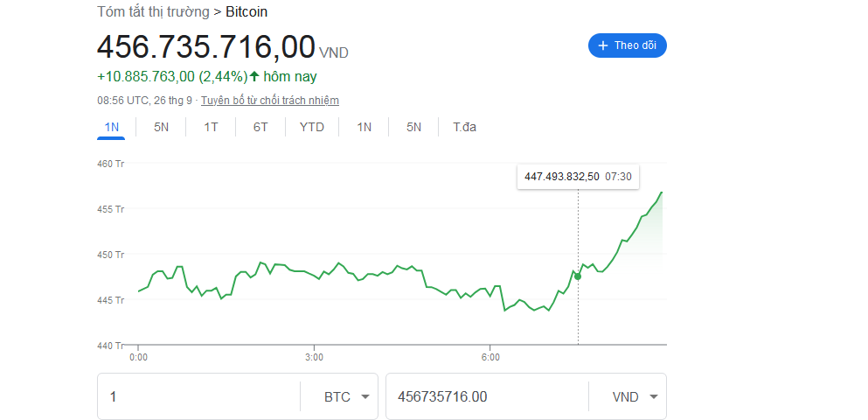Expand the BTC currency dropdown

[x=346, y=397]
